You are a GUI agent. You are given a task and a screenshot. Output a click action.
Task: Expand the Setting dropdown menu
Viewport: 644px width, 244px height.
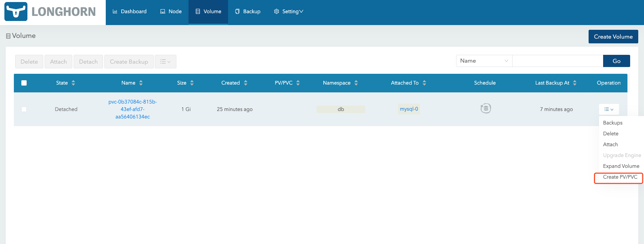pos(289,12)
